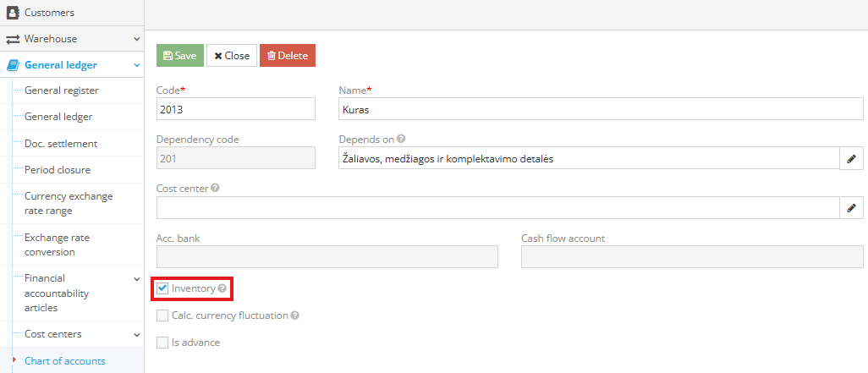Click help icon next to Calc. currency fluctuation
The image size is (868, 373).
pos(295,315)
